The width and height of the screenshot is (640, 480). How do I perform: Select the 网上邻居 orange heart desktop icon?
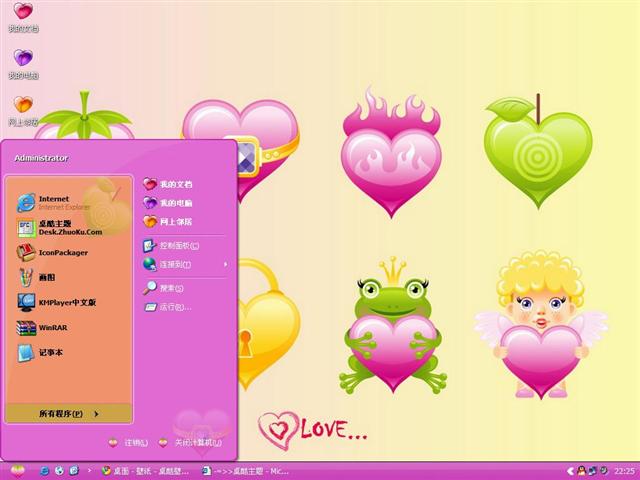click(23, 111)
